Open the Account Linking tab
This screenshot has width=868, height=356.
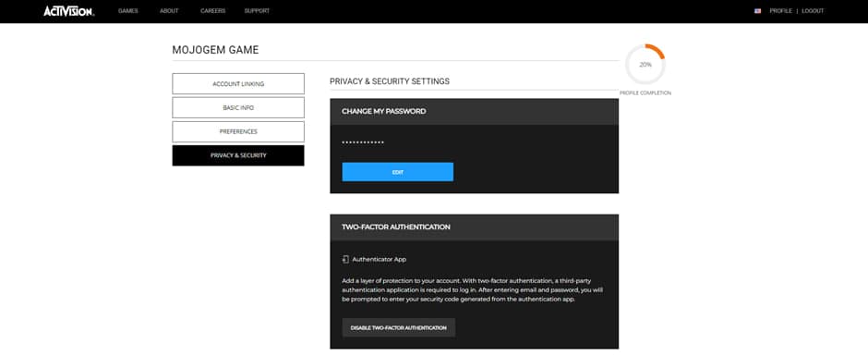[238, 84]
